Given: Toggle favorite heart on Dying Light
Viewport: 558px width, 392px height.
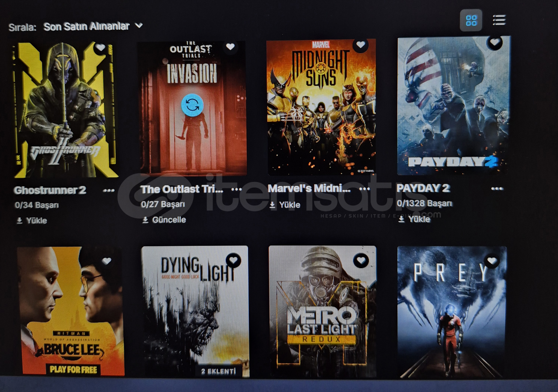Looking at the screenshot, I should [233, 260].
